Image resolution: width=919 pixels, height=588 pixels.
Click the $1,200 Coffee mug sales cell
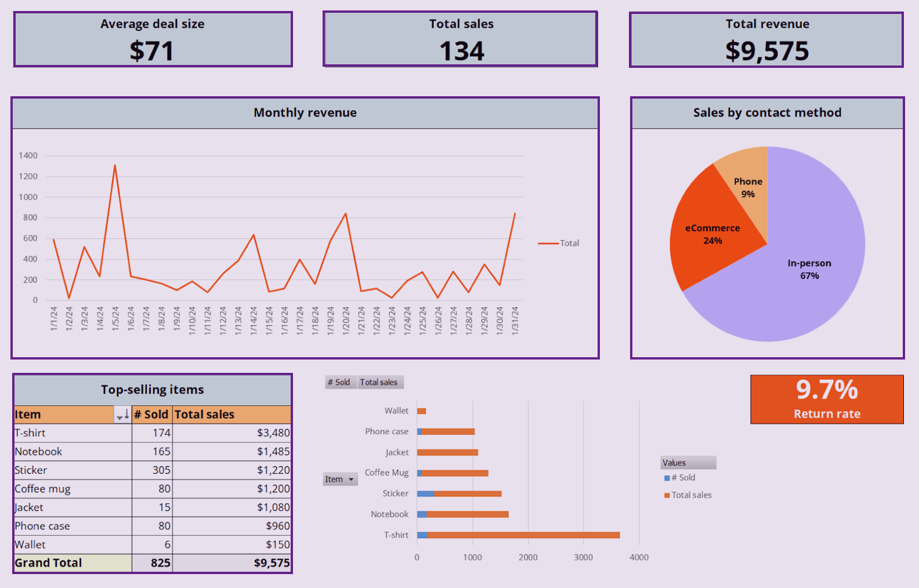click(x=231, y=489)
